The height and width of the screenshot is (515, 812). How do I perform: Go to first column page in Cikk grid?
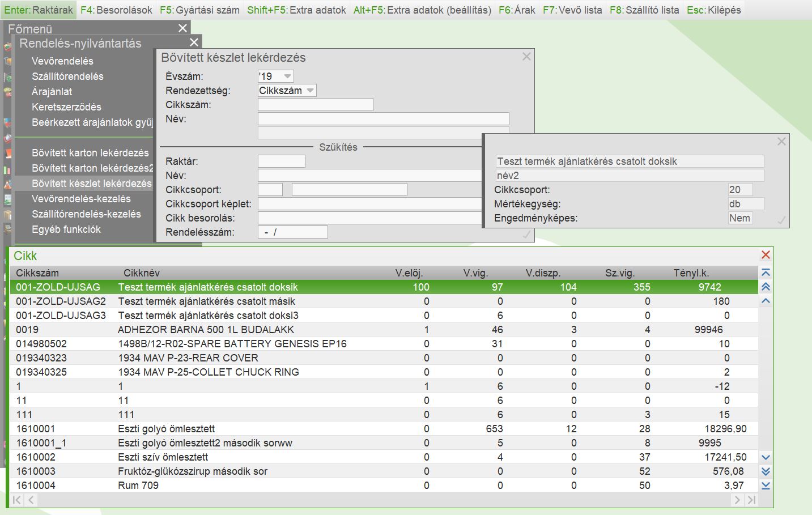(x=17, y=500)
